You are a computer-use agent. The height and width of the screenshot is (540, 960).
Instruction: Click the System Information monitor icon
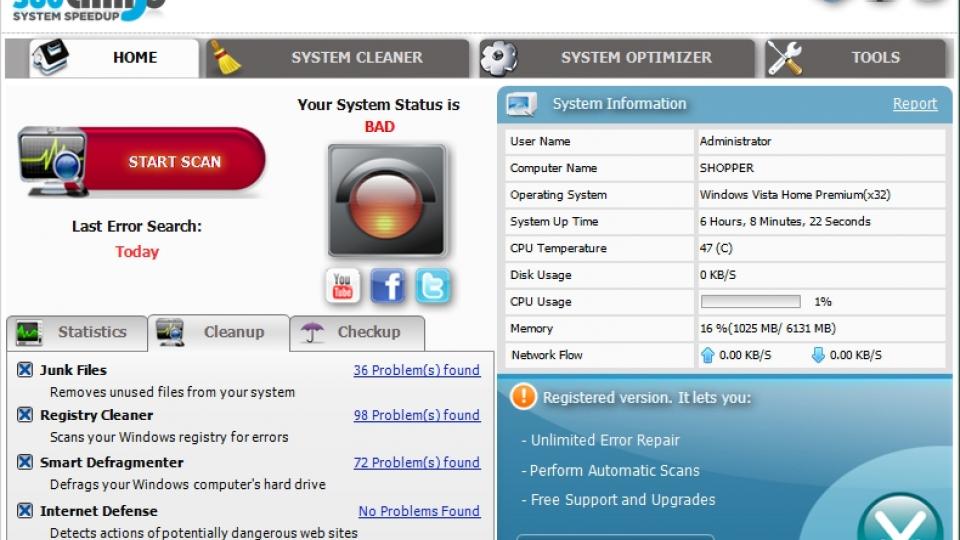click(x=521, y=105)
